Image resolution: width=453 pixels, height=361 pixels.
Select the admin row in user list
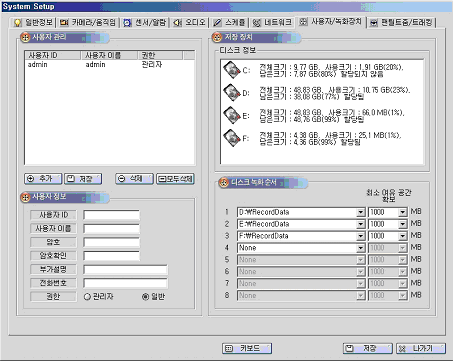pos(109,65)
